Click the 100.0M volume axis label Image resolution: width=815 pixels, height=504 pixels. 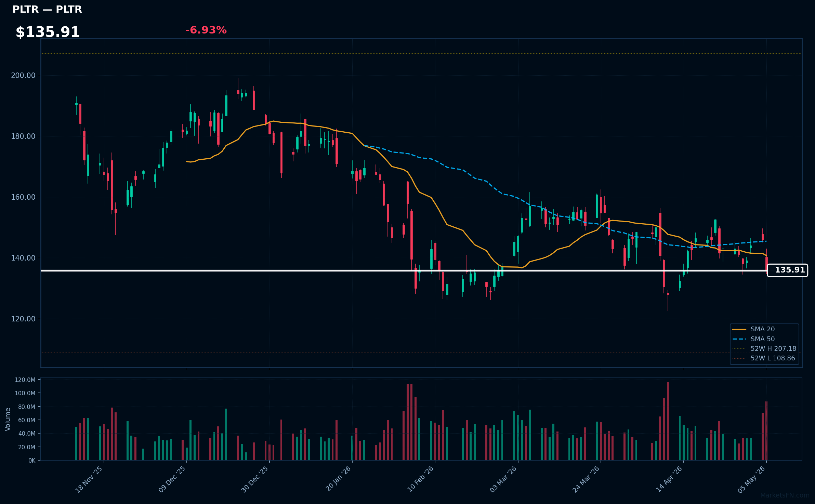pos(25,393)
